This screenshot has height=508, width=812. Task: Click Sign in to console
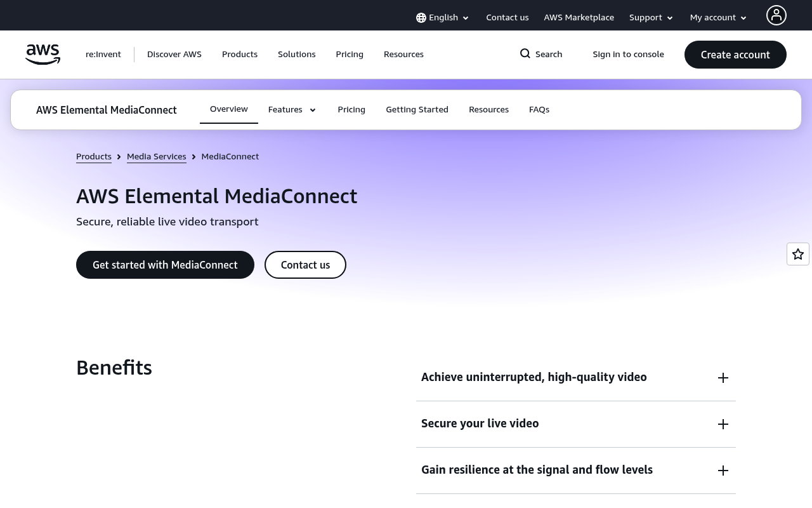(628, 55)
